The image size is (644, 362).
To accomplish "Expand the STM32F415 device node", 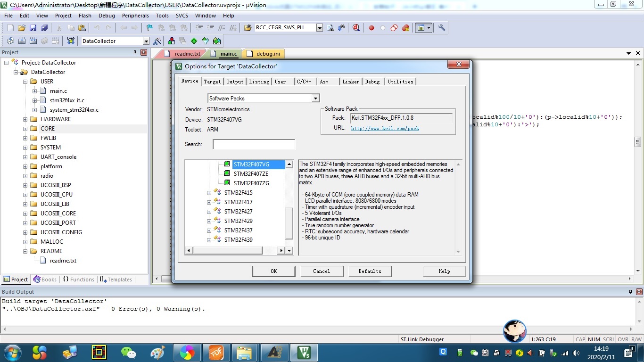I will (x=209, y=193).
